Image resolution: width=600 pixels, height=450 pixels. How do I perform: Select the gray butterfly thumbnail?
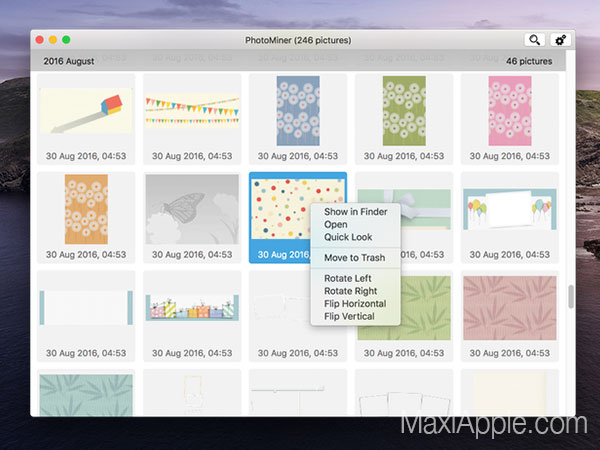[192, 209]
